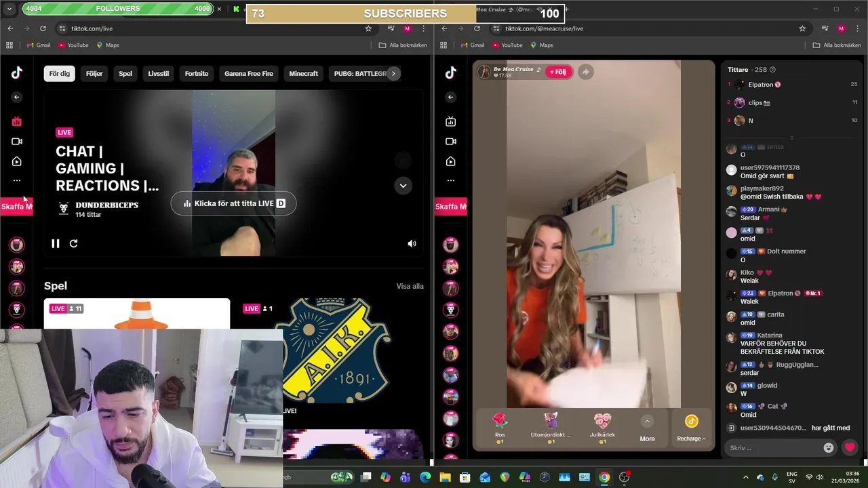Open TikTok logo in right window
The height and width of the screenshot is (488, 868).
(451, 73)
